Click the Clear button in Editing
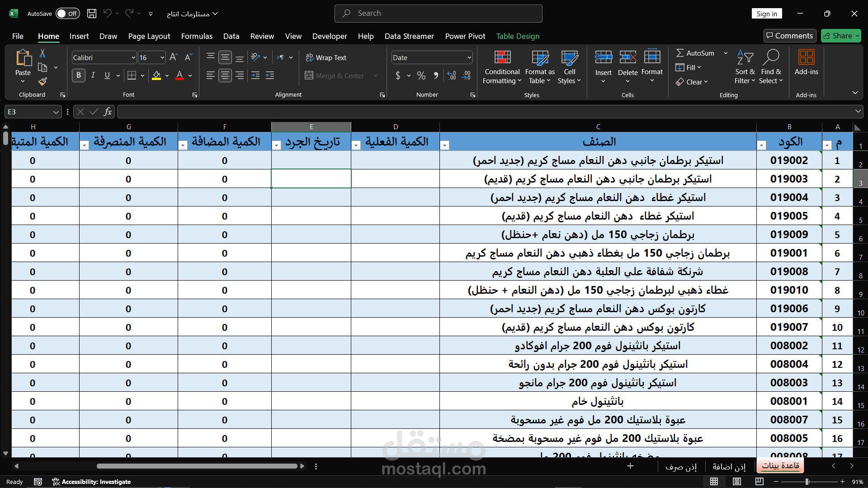Screen dimensions: 868x488 pos(692,82)
